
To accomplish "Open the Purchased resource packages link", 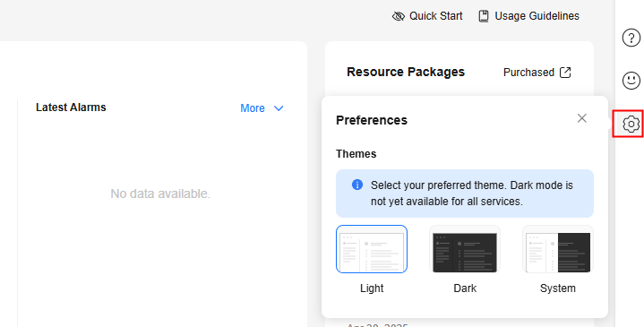I will (528, 73).
